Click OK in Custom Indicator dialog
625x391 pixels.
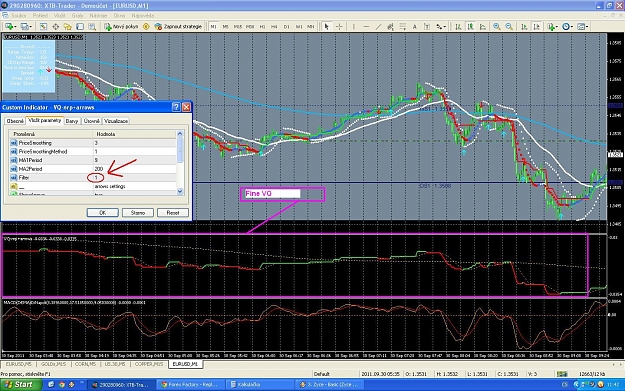click(x=102, y=213)
